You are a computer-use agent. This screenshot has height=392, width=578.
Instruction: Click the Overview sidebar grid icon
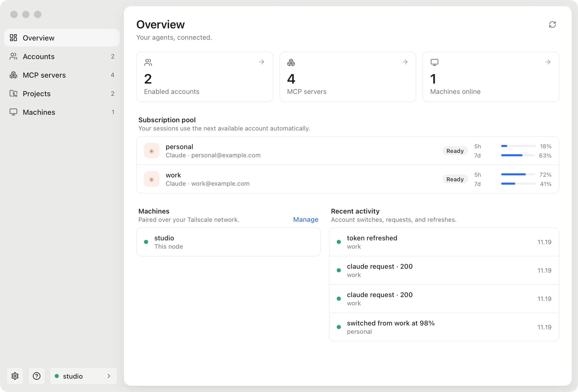tap(13, 38)
